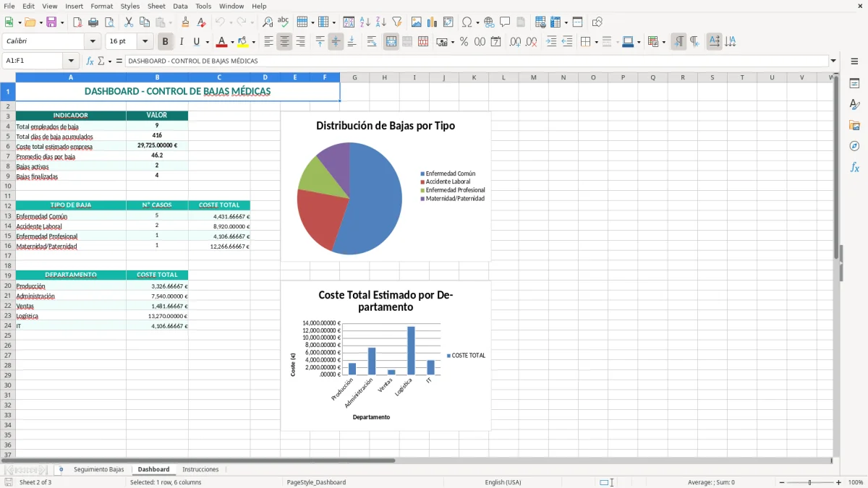Insert a chart
The height and width of the screenshot is (488, 868).
(433, 22)
